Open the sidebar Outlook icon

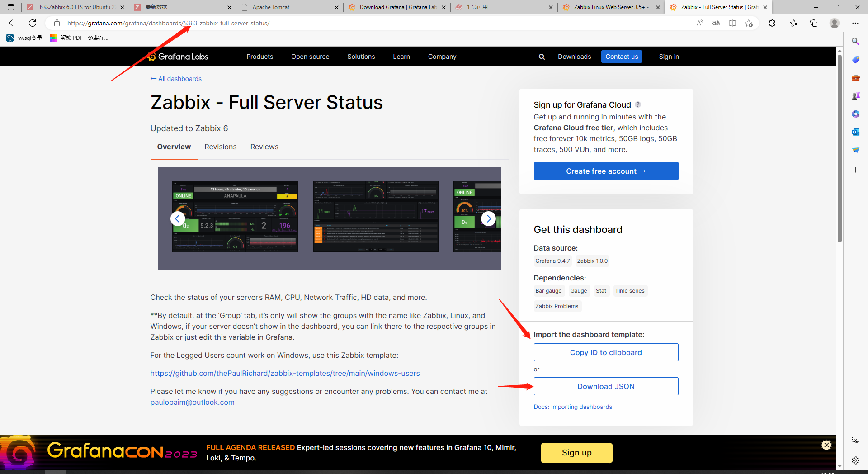click(x=855, y=132)
